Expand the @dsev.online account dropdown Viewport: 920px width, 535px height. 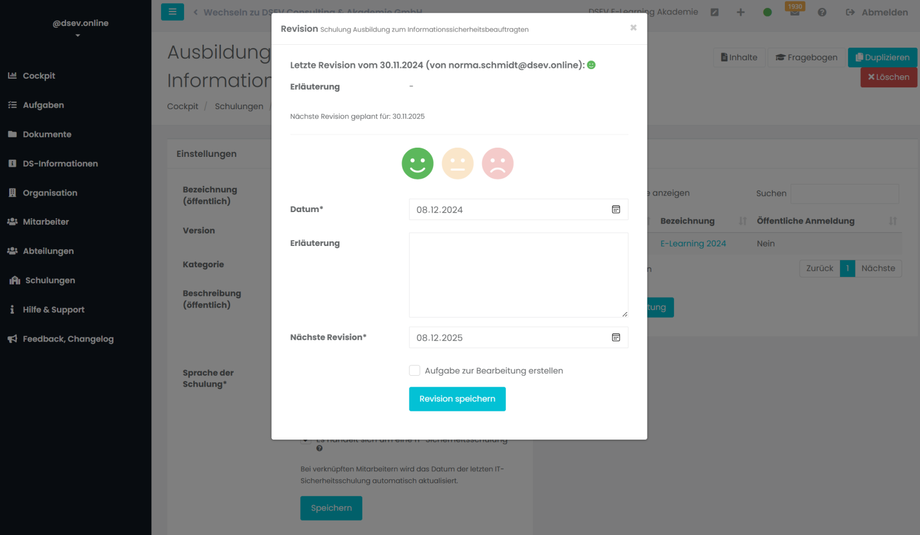click(x=78, y=35)
